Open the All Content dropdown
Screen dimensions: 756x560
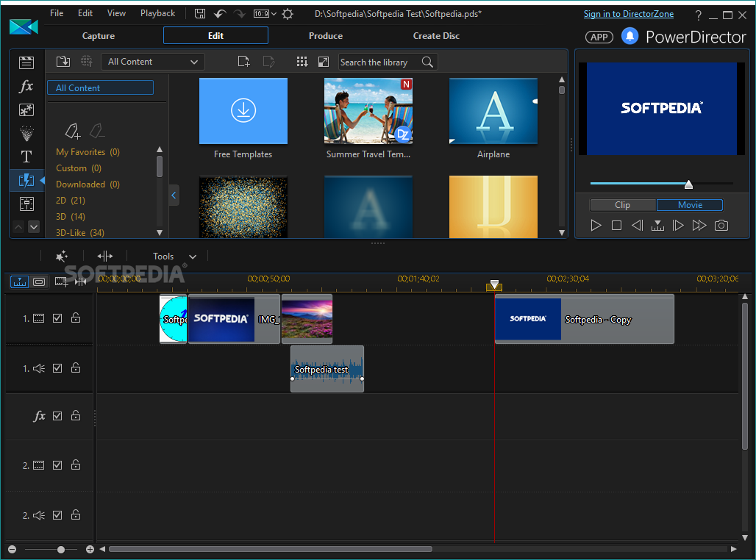[x=153, y=62]
